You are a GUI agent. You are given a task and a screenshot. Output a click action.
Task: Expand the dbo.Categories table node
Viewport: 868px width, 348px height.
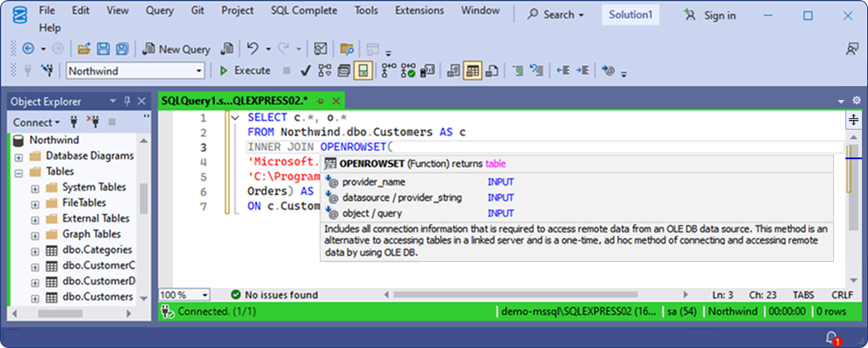(36, 251)
